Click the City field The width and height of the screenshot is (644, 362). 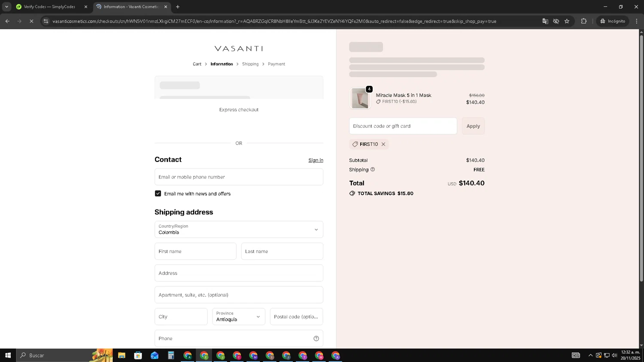(x=181, y=317)
